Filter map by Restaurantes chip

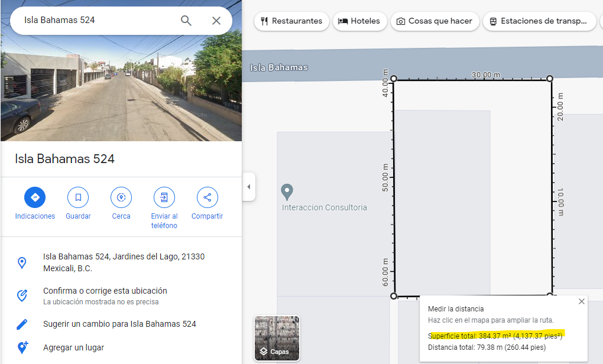point(291,21)
